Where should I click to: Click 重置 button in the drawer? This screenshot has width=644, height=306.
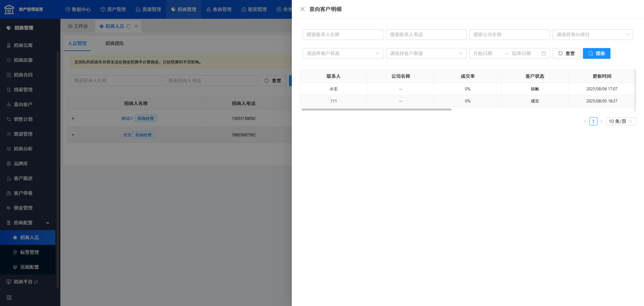pyautogui.click(x=566, y=53)
